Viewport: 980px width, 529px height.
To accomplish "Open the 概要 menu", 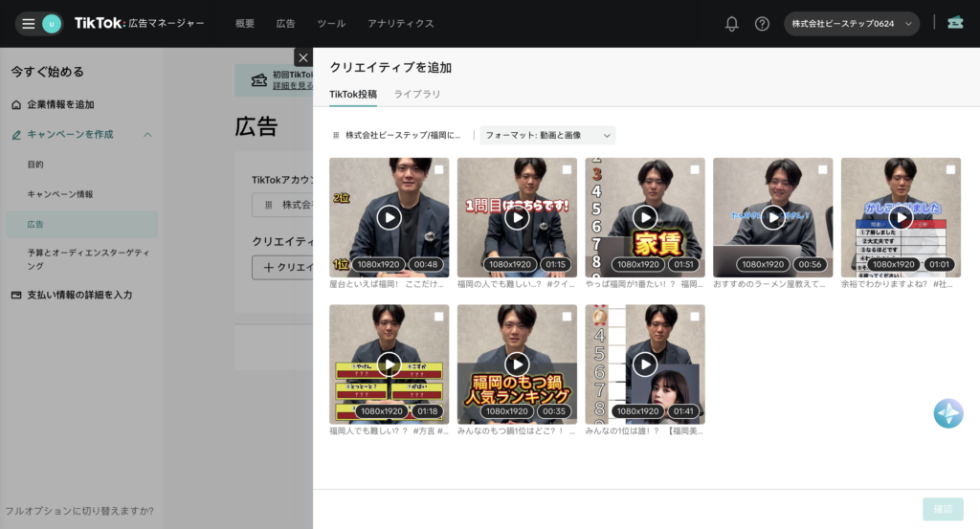I will click(x=245, y=24).
